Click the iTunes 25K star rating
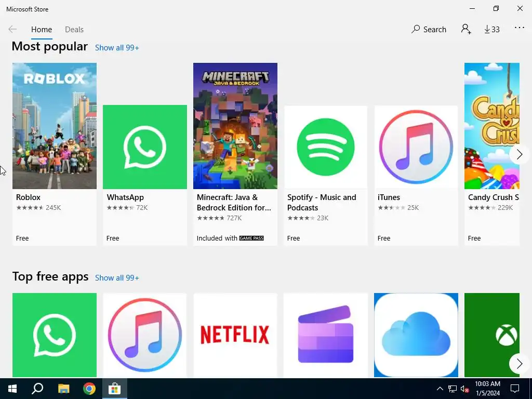 click(398, 208)
